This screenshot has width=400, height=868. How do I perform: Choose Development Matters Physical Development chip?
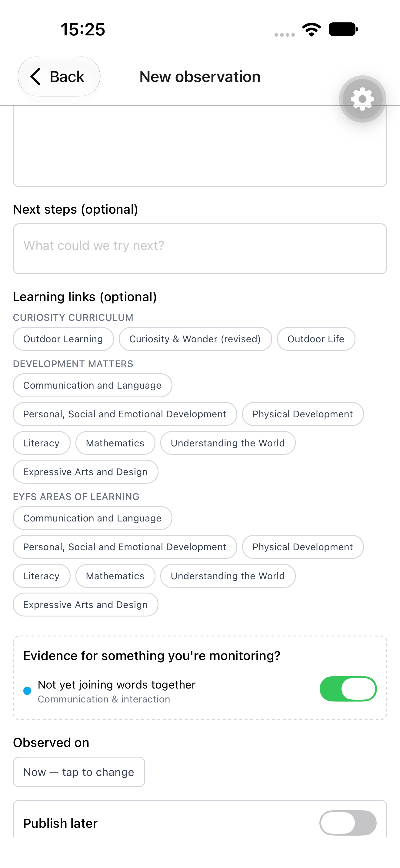302,414
